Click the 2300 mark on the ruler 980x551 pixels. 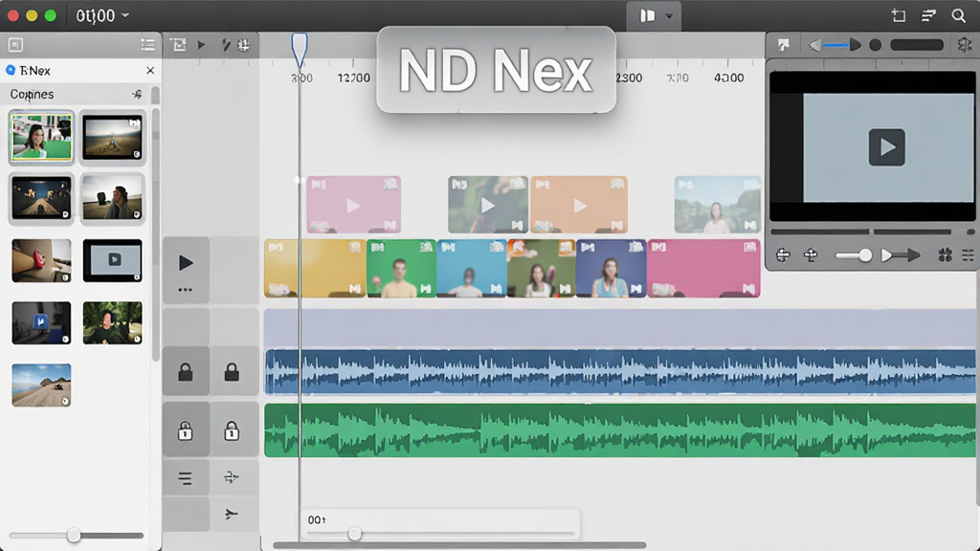pyautogui.click(x=628, y=77)
